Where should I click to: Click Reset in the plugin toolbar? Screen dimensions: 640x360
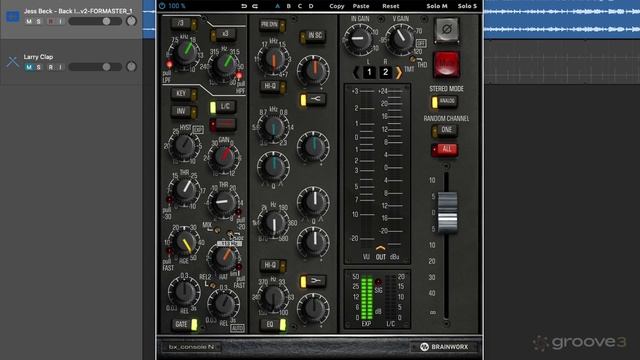coord(391,6)
